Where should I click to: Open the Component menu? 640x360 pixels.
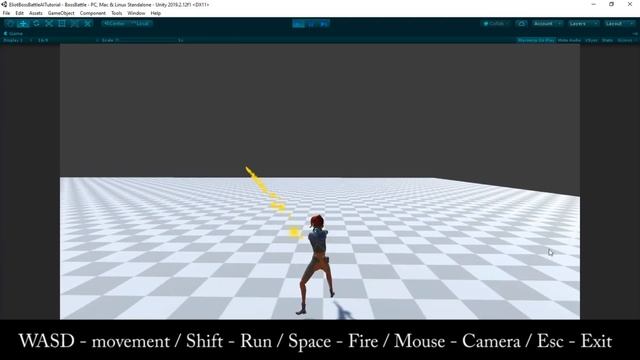pyautogui.click(x=93, y=13)
